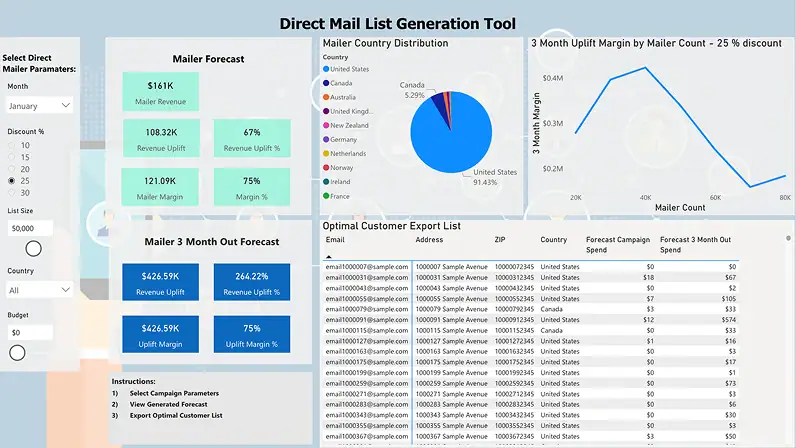Viewport: 796px width, 448px height.
Task: Select the 15 percent discount option
Action: (x=11, y=157)
